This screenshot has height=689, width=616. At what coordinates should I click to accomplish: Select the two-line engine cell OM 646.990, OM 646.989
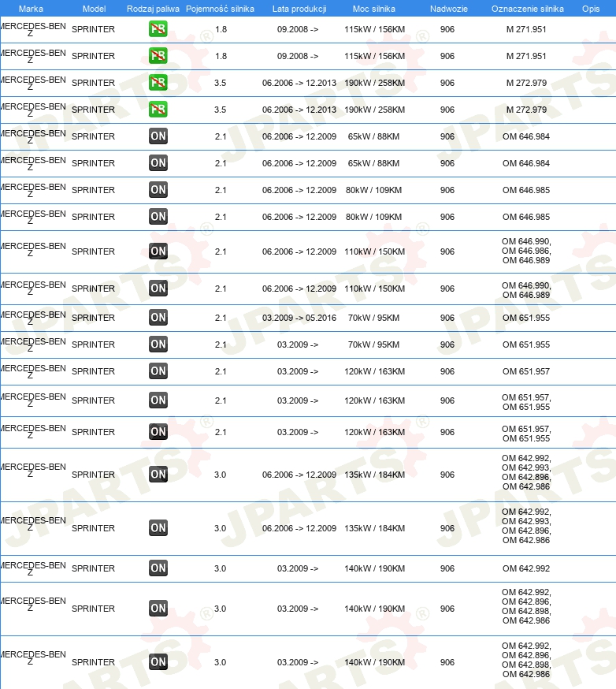point(526,290)
